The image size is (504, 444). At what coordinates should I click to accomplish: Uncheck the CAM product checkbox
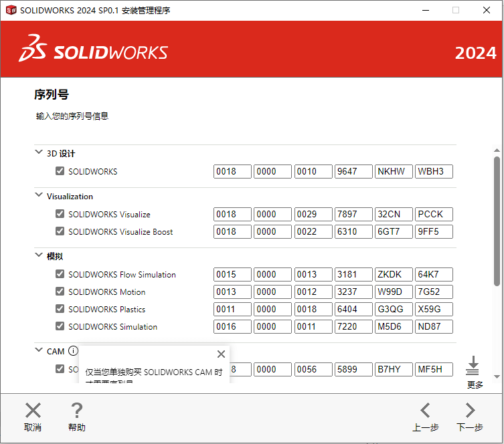(x=60, y=368)
